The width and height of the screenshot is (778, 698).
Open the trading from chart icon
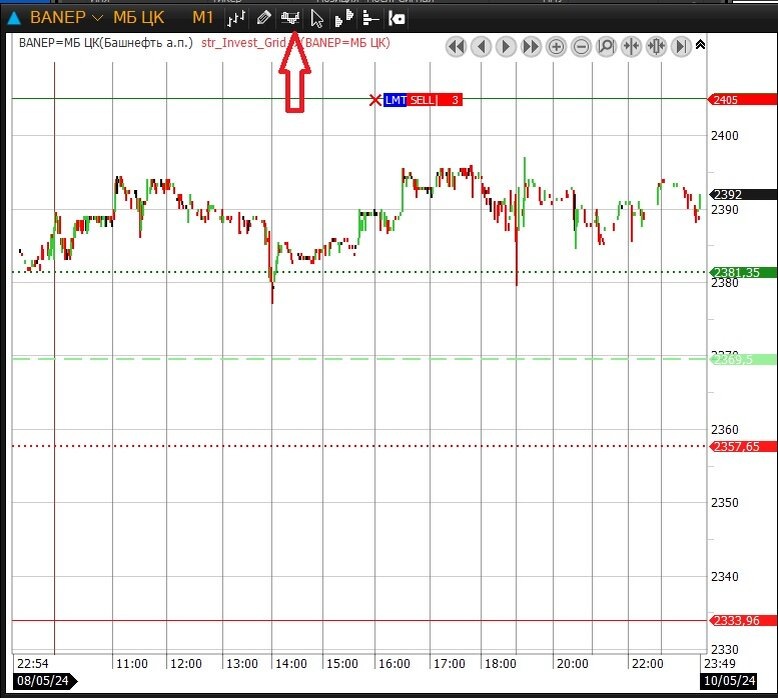(x=290, y=19)
